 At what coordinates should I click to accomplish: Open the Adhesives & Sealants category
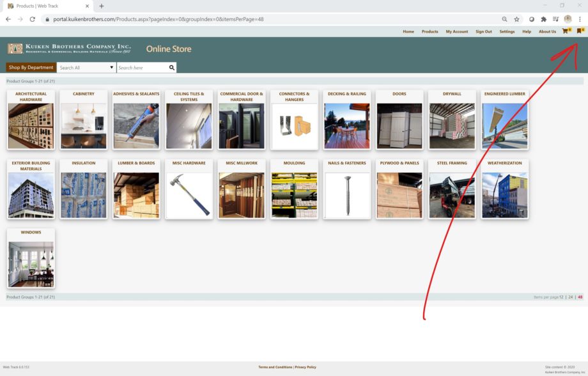click(x=136, y=120)
